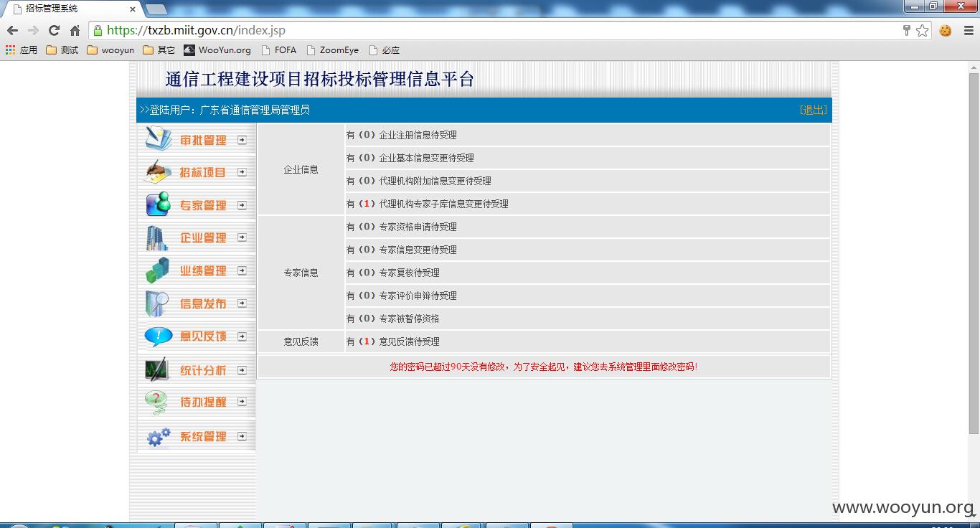The width and height of the screenshot is (980, 528).
Task: Expand the 企业管理 menu arrow
Action: click(x=242, y=237)
